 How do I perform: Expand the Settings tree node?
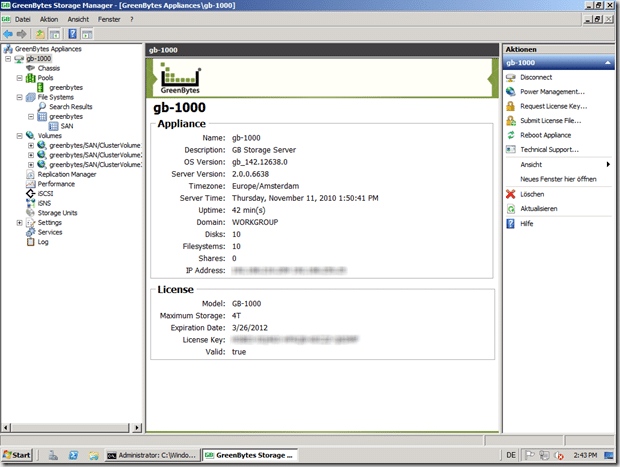click(19, 223)
